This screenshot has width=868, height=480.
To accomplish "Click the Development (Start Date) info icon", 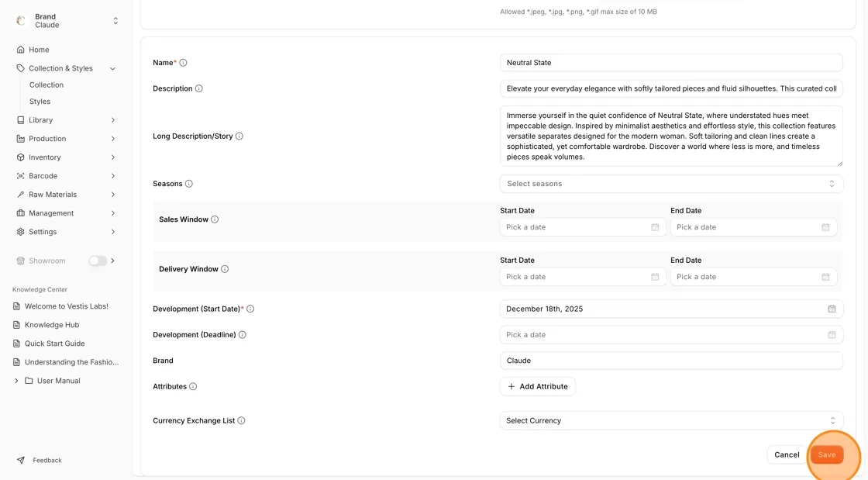I will tap(250, 309).
